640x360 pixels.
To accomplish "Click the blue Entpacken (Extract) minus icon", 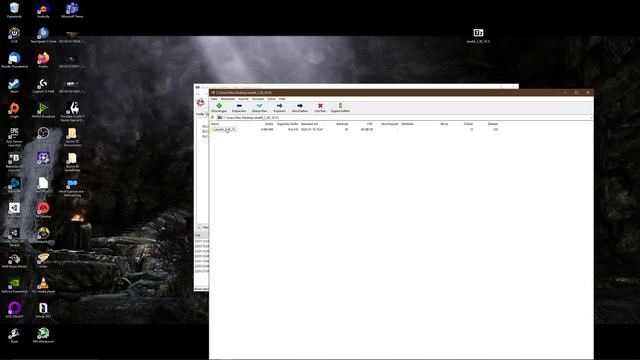I will 239,106.
